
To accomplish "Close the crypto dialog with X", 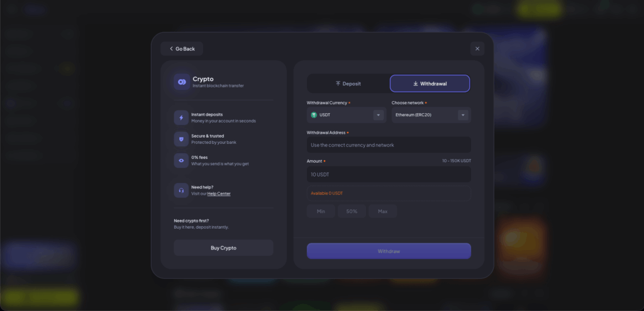I will (477, 48).
